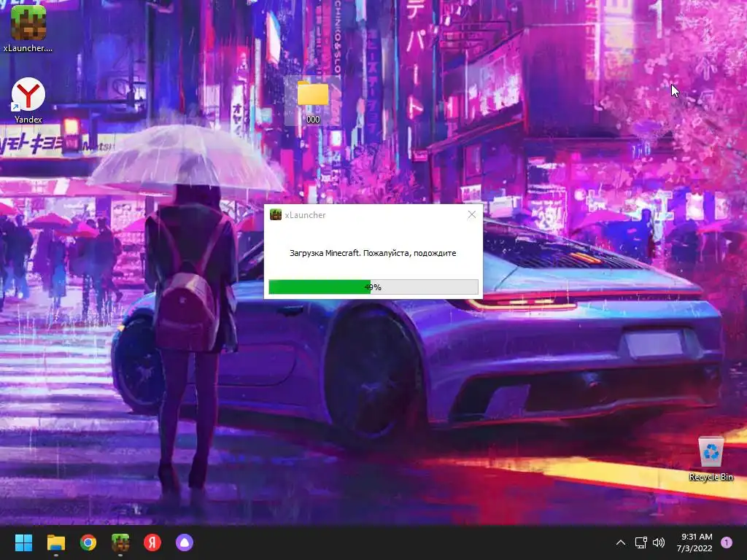
Task: Show hidden system tray icons
Action: 620,542
